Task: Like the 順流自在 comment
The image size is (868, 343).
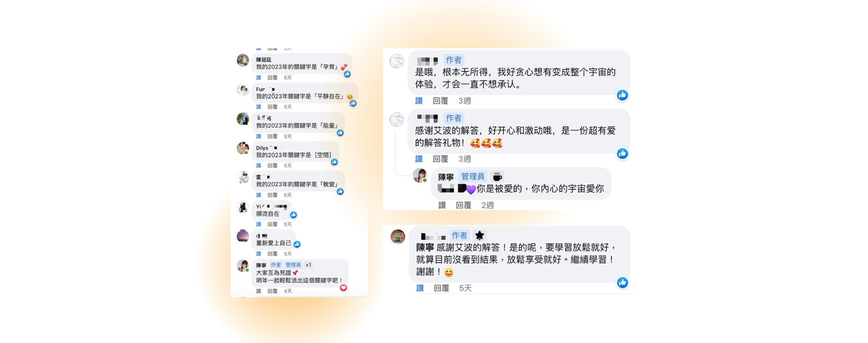Action: [259, 225]
